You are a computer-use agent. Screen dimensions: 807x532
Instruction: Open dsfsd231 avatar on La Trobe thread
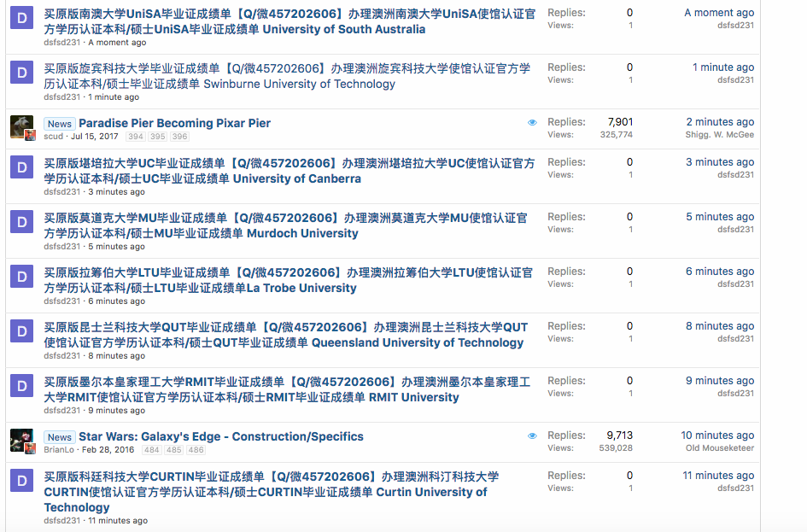point(21,277)
